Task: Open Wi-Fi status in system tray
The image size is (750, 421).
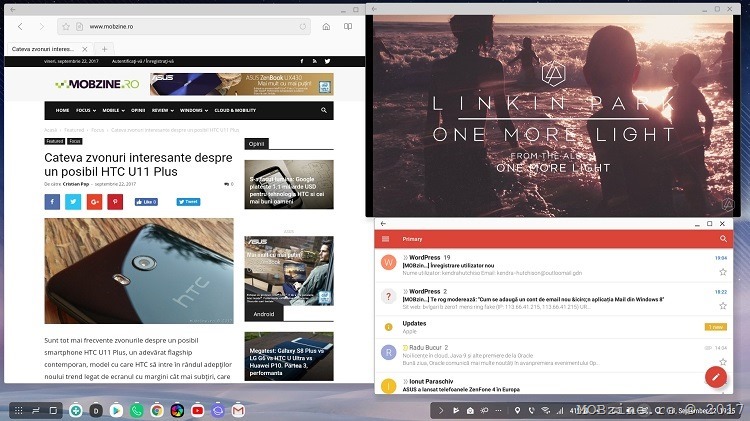Action: [x=546, y=410]
